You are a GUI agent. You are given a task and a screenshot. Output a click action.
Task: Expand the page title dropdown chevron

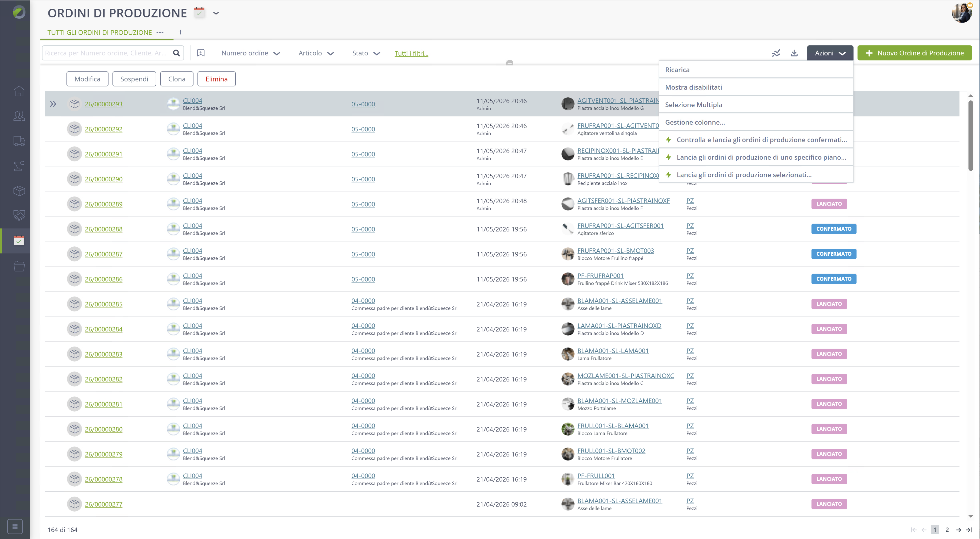point(216,13)
